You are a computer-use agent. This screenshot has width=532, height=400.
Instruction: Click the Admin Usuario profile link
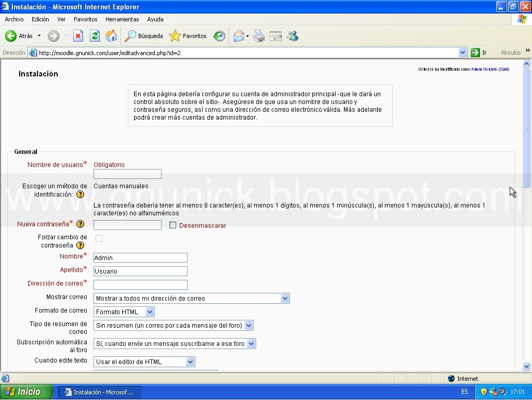(484, 69)
